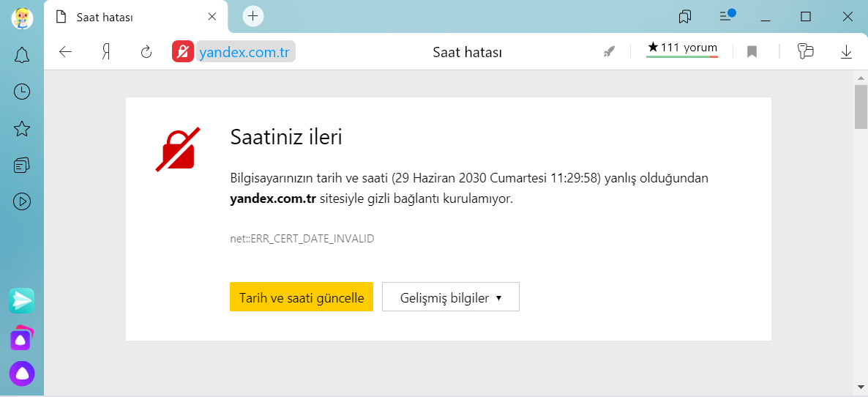
Task: Expand Gelişmiş bilgiler dropdown
Action: 451,297
